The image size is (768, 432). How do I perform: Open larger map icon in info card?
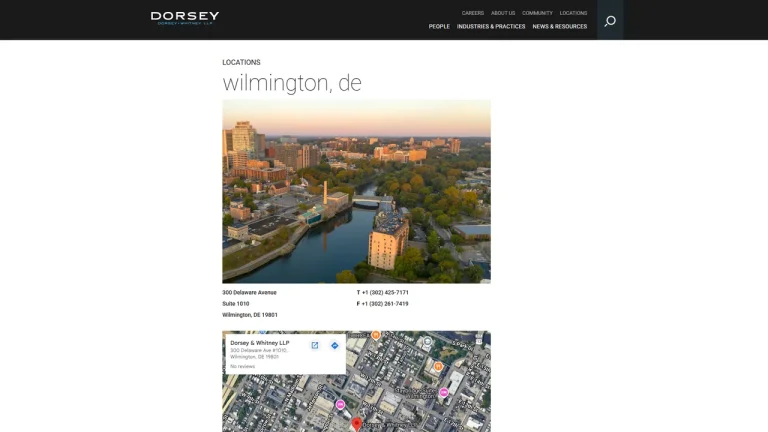[315, 345]
